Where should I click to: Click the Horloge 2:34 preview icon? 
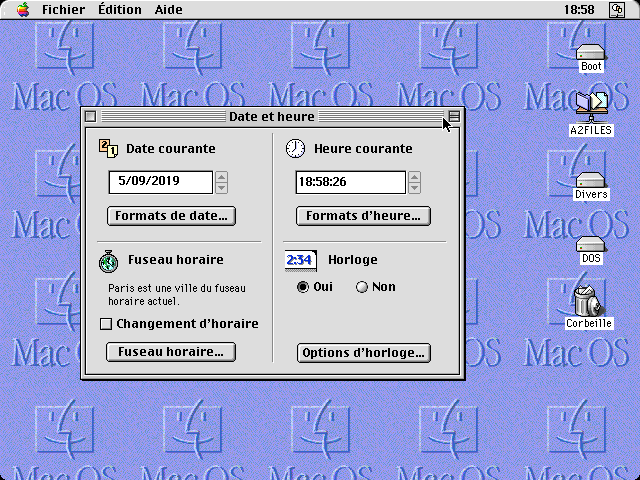click(300, 260)
